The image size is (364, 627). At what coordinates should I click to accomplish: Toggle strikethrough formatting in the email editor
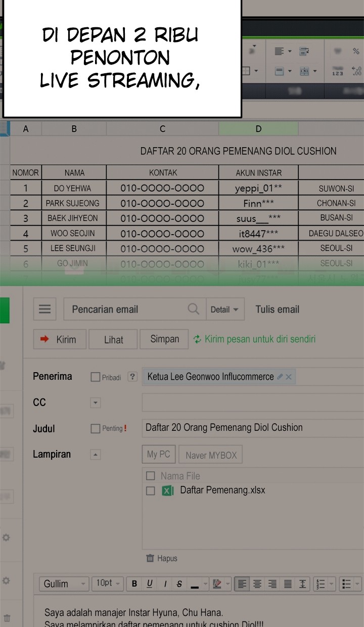(x=179, y=584)
